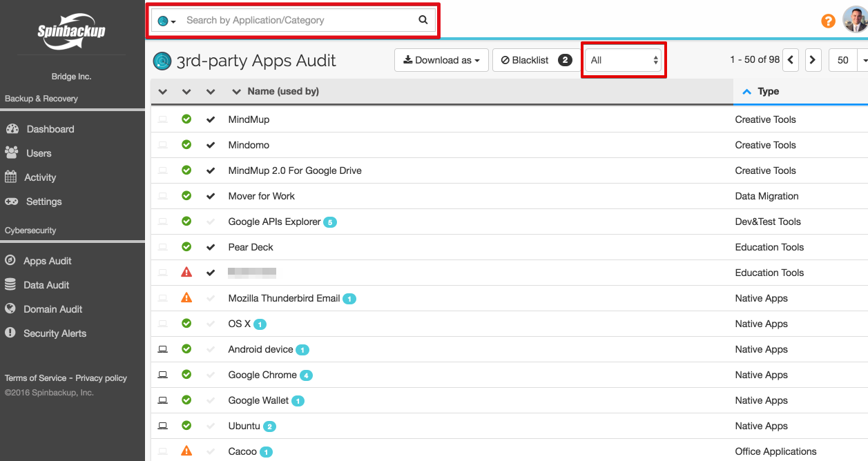868x461 pixels.
Task: Click green status icon for MindMup 2.0
Action: [186, 170]
